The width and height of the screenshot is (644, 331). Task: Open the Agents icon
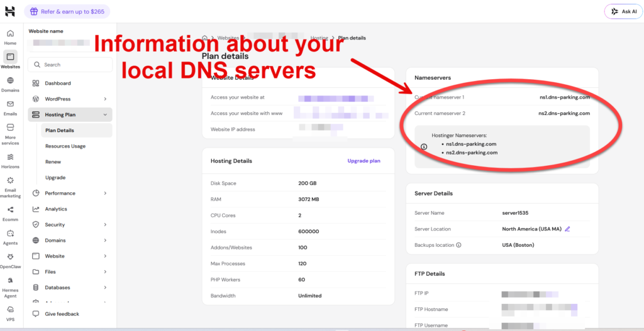pyautogui.click(x=10, y=233)
